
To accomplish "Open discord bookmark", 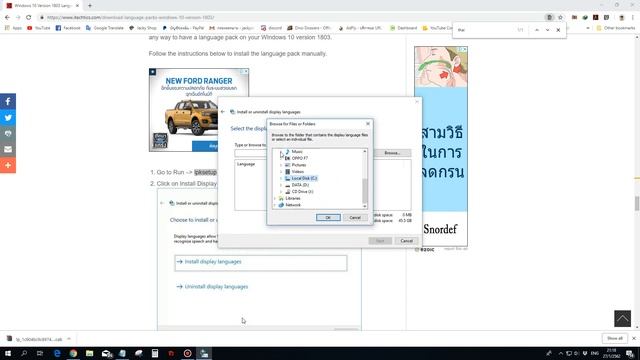I will (x=271, y=28).
